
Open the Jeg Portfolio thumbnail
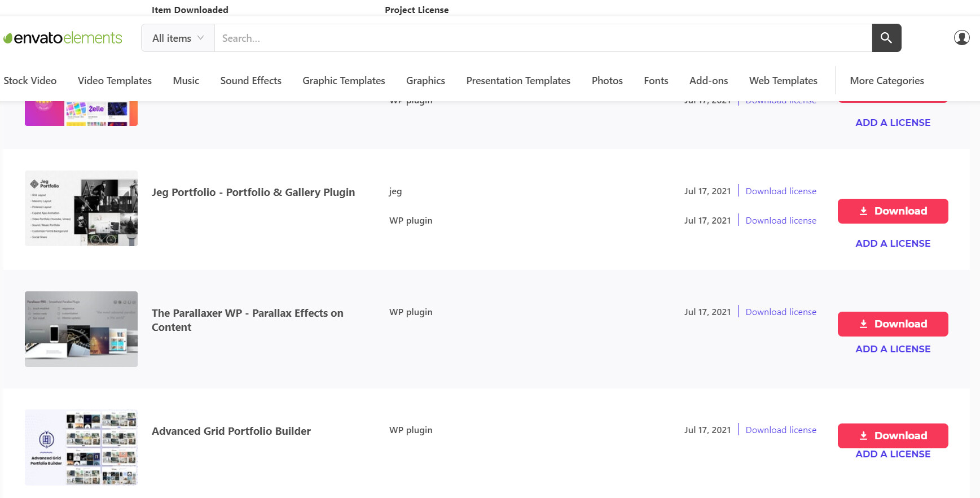(81, 208)
